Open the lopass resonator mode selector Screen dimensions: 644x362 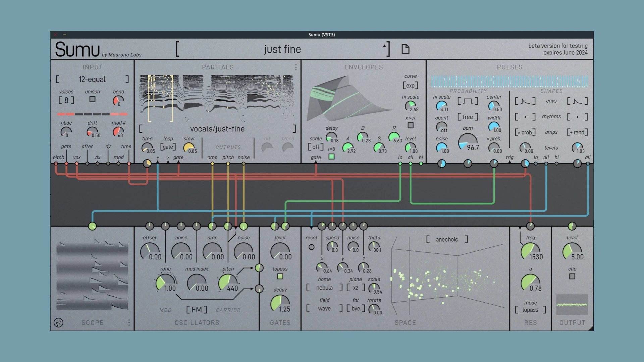pyautogui.click(x=530, y=310)
